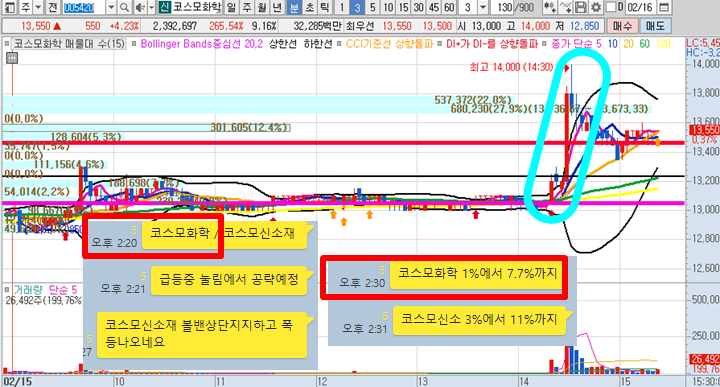Open the 주 market type dropdown arrow

tap(39, 7)
